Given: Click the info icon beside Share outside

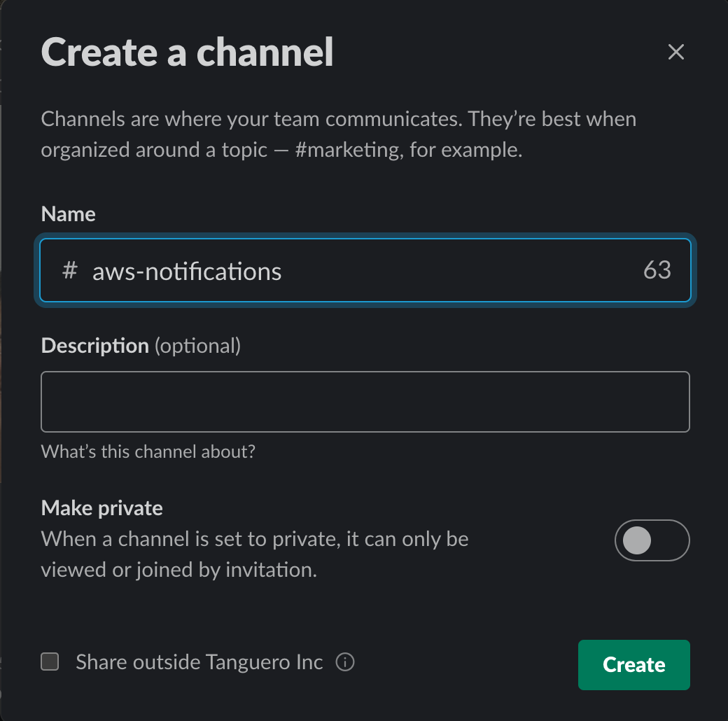Looking at the screenshot, I should (x=345, y=661).
